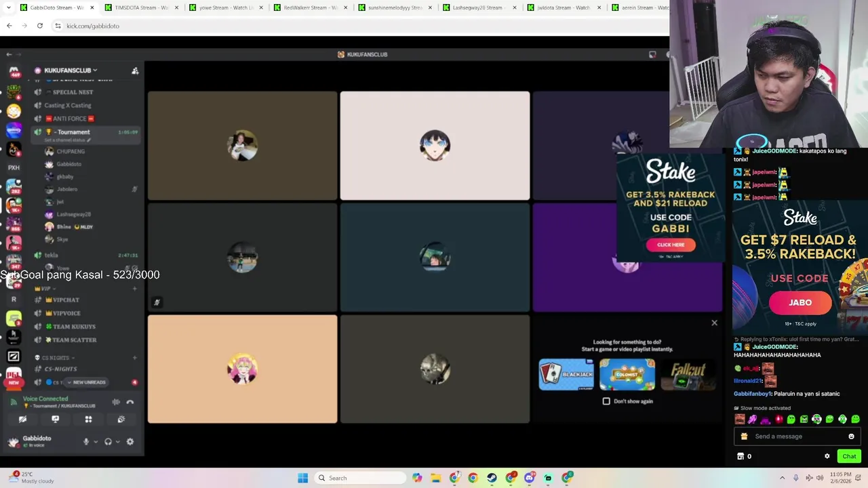Jump to NEW UNREADS
This screenshot has height=488, width=868.
pos(86,382)
